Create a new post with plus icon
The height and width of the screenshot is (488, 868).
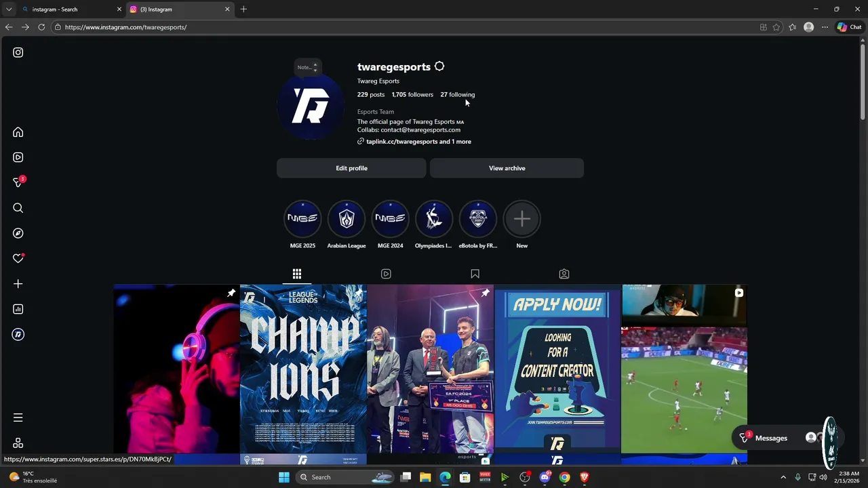(x=18, y=284)
